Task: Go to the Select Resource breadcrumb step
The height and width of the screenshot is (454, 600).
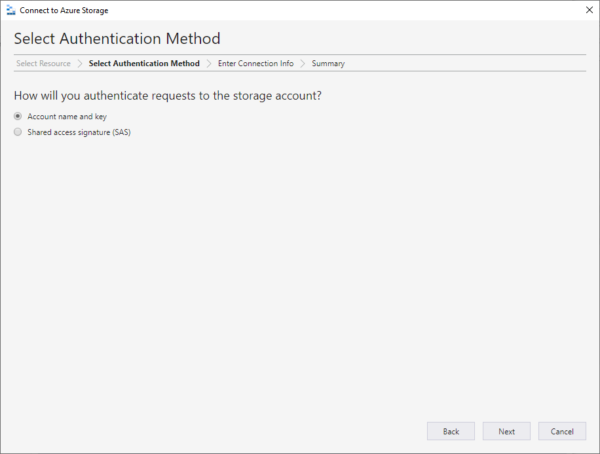Action: pos(43,64)
